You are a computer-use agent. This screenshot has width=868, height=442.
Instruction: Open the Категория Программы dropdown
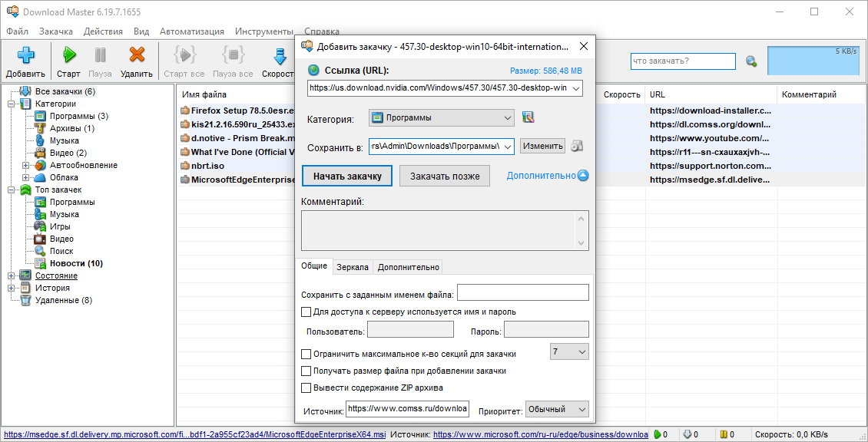click(441, 117)
